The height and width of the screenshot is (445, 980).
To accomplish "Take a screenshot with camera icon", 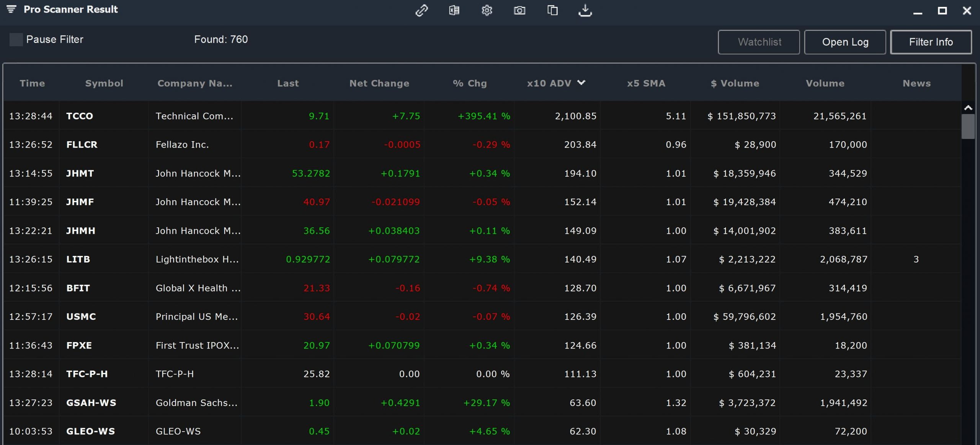I will point(519,10).
